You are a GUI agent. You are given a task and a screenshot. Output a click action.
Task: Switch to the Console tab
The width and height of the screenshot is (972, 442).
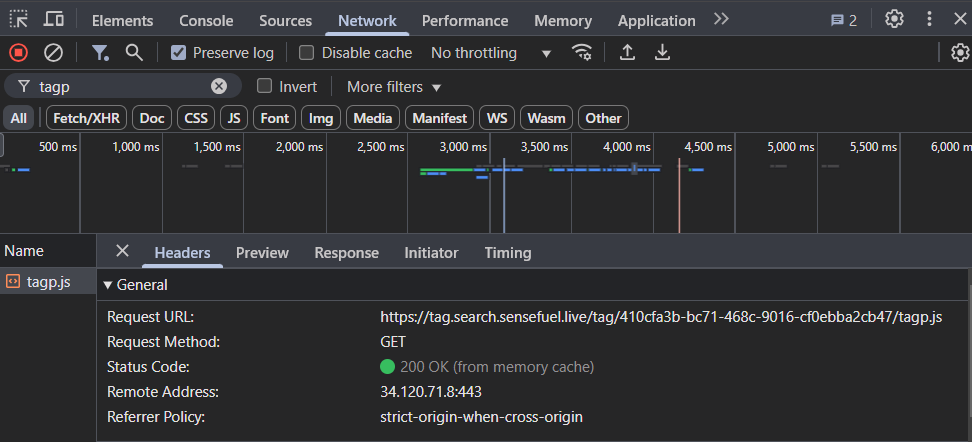click(206, 20)
